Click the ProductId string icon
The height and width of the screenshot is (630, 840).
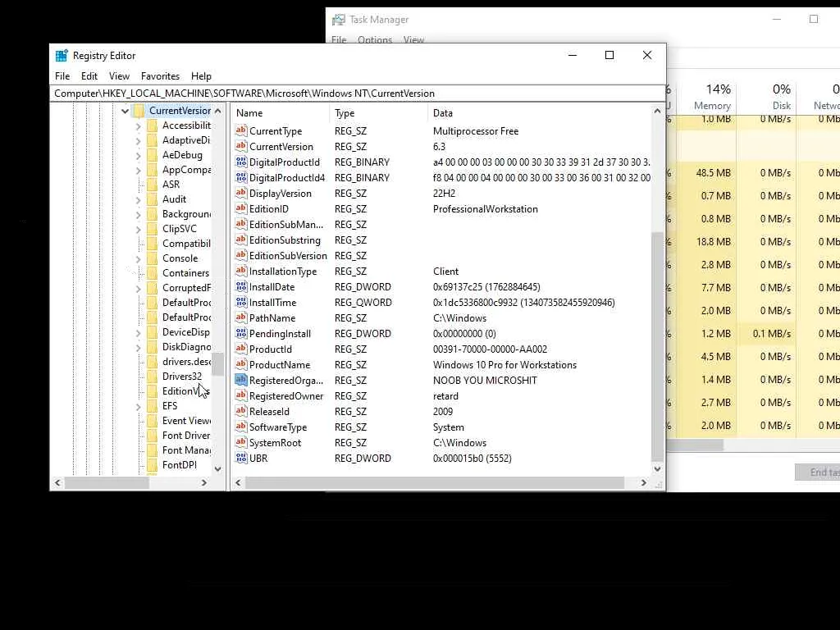click(241, 349)
